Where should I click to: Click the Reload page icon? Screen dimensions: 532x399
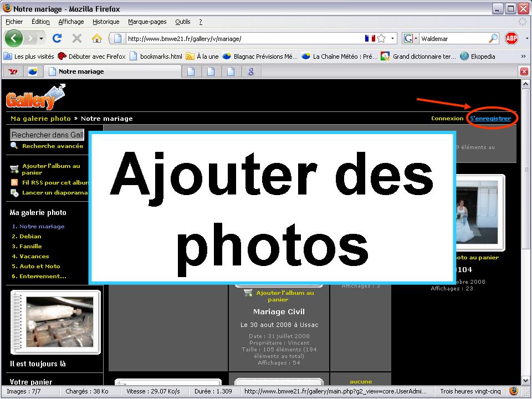point(57,38)
